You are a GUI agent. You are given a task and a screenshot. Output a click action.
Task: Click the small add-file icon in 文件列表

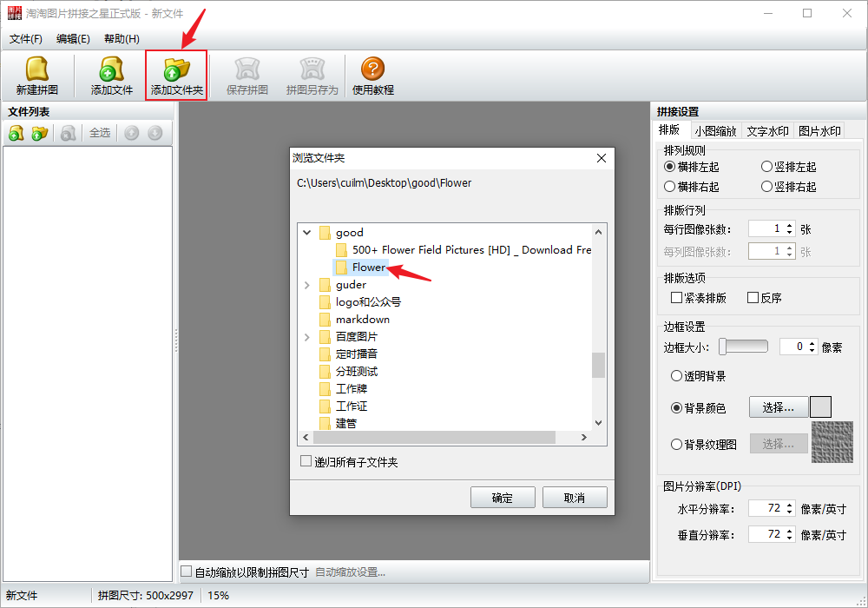[16, 133]
